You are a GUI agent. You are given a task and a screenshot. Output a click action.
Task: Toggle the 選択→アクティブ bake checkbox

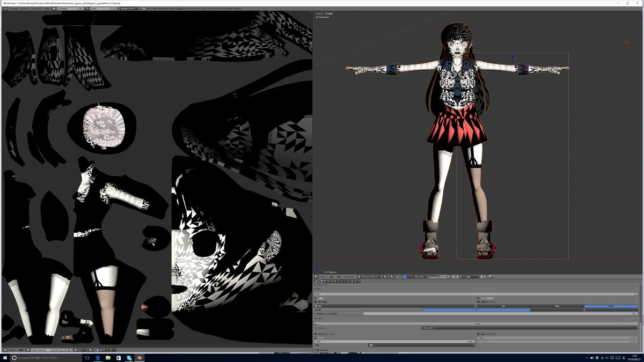coord(478,334)
